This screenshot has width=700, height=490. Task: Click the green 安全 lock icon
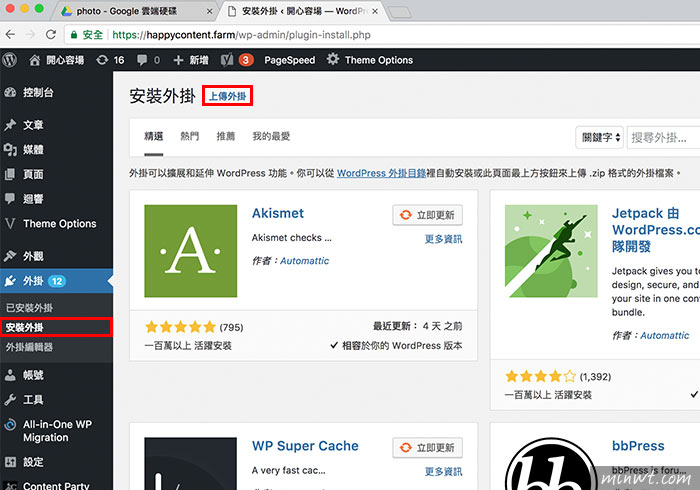point(74,35)
